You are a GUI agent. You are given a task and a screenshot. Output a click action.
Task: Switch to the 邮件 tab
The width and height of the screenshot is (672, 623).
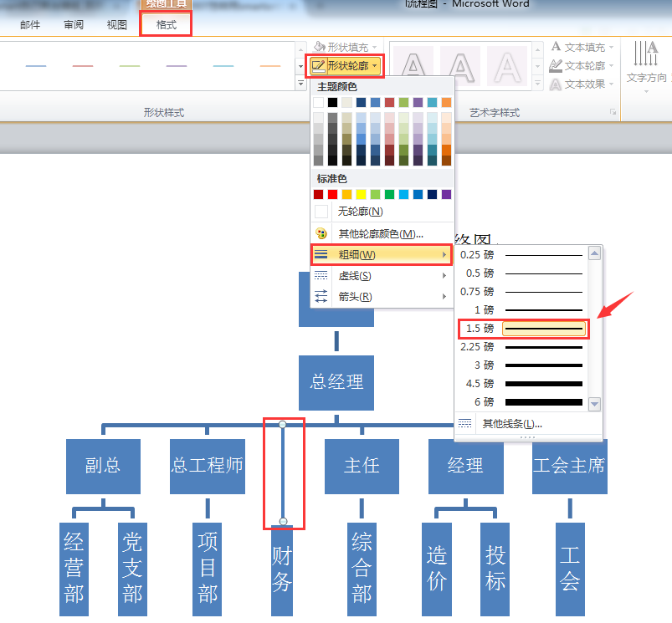coord(30,25)
